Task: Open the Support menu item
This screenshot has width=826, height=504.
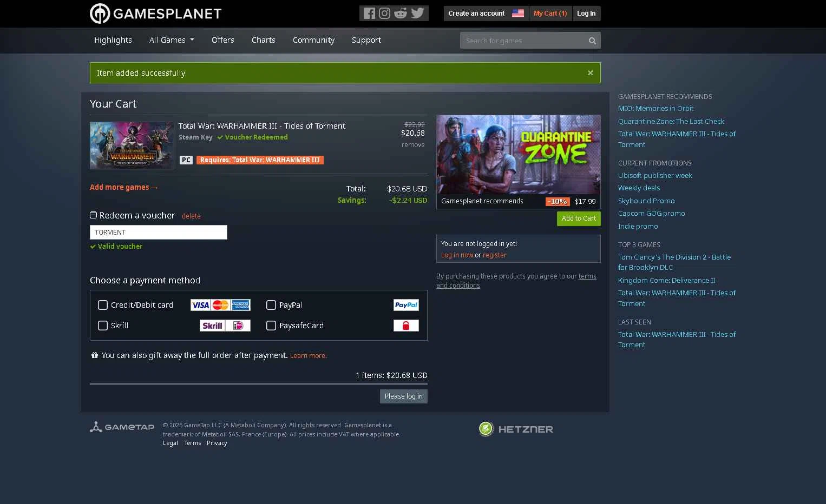Action: coord(366,40)
